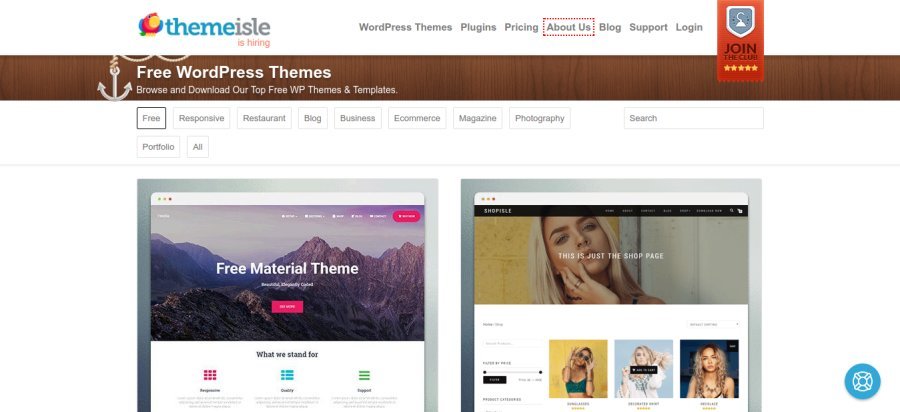Filter themes by Restaurant
The width and height of the screenshot is (900, 412).
[x=264, y=118]
